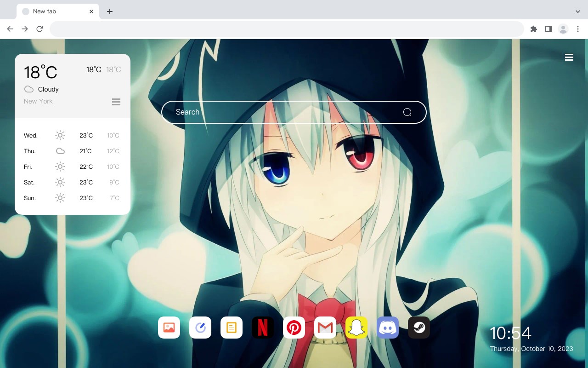The height and width of the screenshot is (368, 588).
Task: Click Thursday's high of 21°C
Action: pyautogui.click(x=85, y=151)
